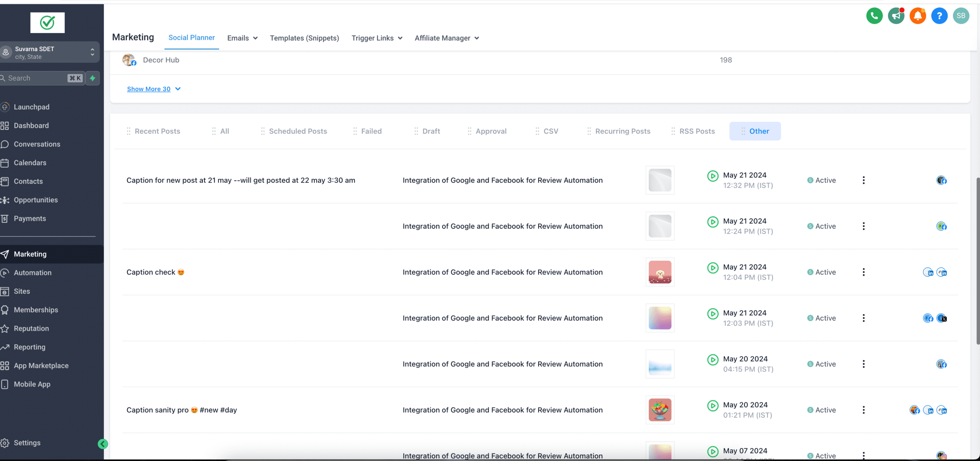980x461 pixels.
Task: Switch to the Social Planner tab
Action: (x=191, y=38)
